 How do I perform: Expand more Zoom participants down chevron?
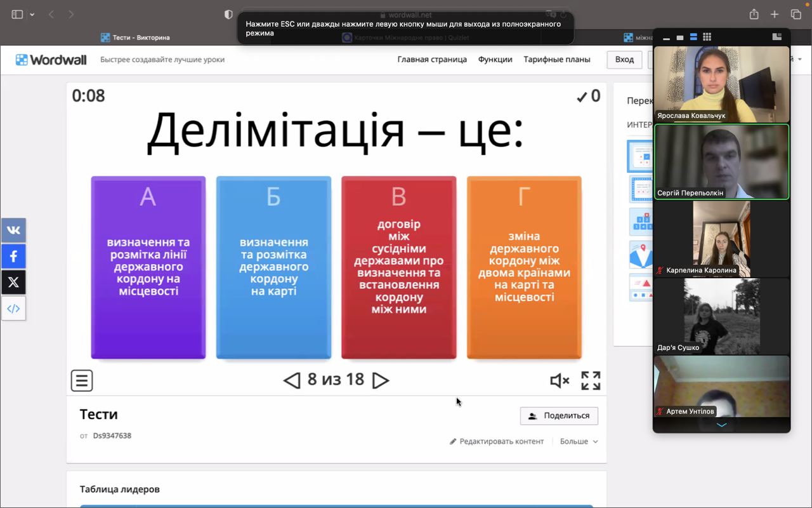pos(722,425)
